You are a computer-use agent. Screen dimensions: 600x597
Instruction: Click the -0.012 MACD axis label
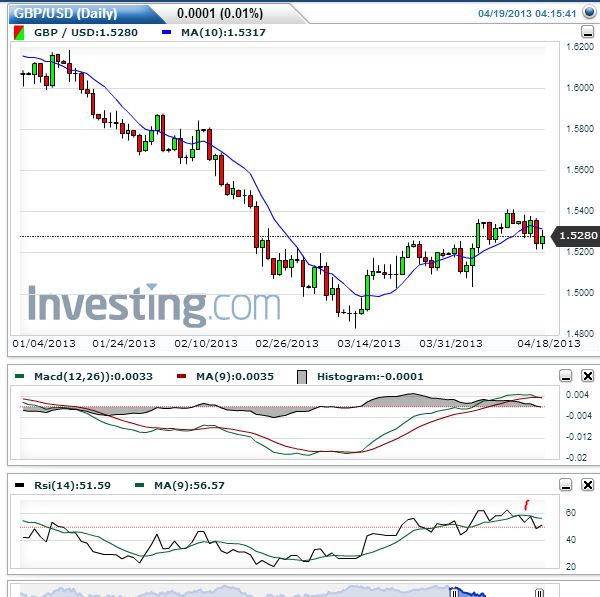tap(579, 437)
